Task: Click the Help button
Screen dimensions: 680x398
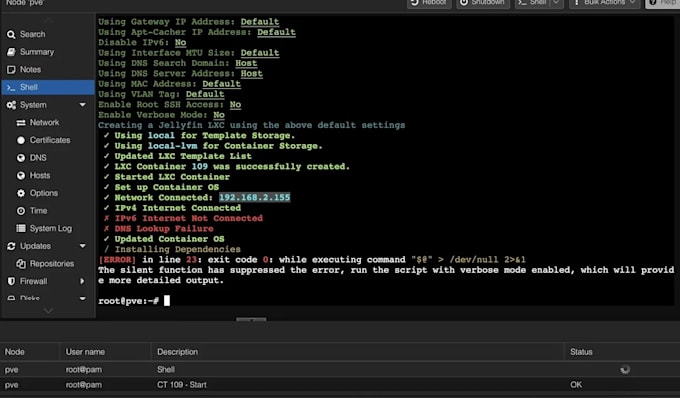Action: (663, 3)
